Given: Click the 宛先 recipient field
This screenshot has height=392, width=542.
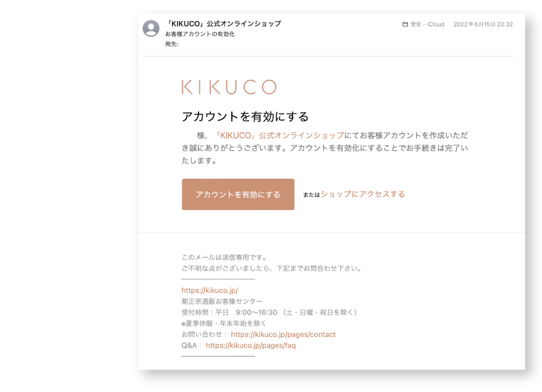Looking at the screenshot, I should tap(172, 44).
